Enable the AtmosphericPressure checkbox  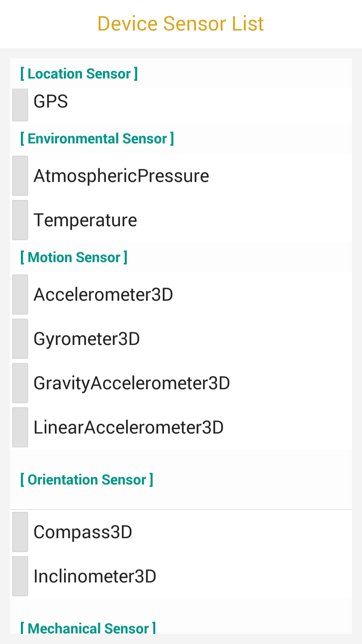pyautogui.click(x=20, y=176)
